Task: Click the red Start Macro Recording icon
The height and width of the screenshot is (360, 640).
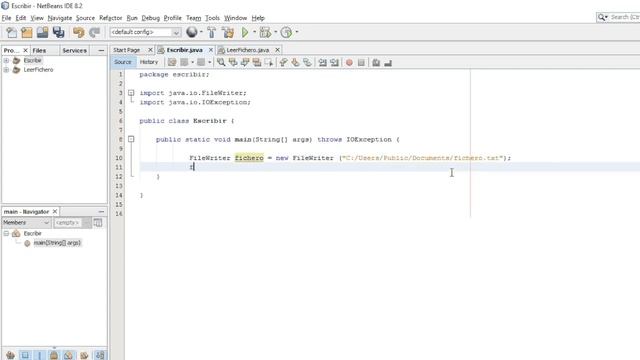Action: [x=349, y=62]
